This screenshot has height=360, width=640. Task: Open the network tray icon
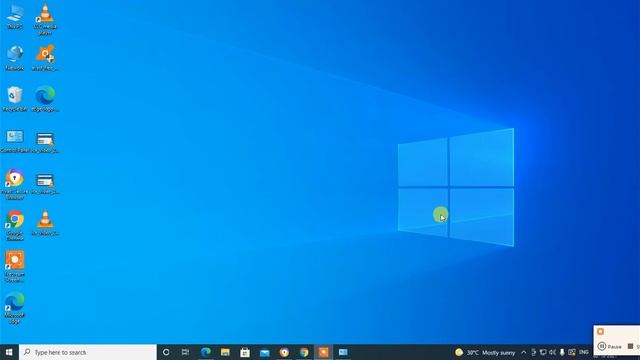tap(543, 352)
